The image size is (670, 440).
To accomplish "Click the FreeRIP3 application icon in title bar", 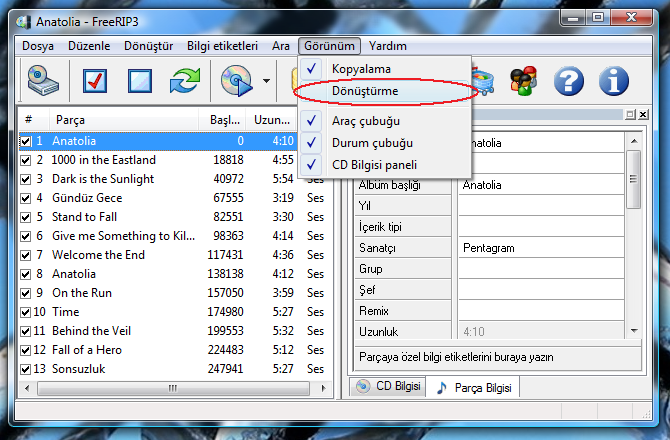I will (x=24, y=22).
